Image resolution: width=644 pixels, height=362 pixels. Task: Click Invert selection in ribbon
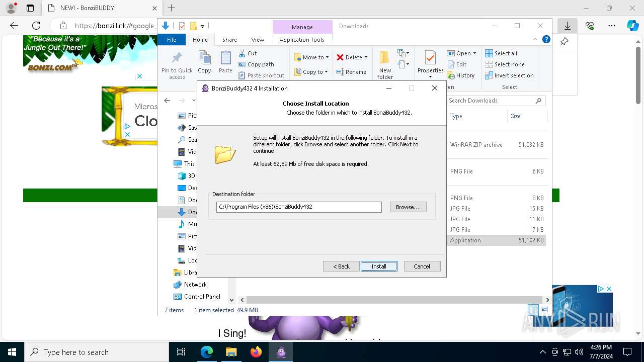509,75
